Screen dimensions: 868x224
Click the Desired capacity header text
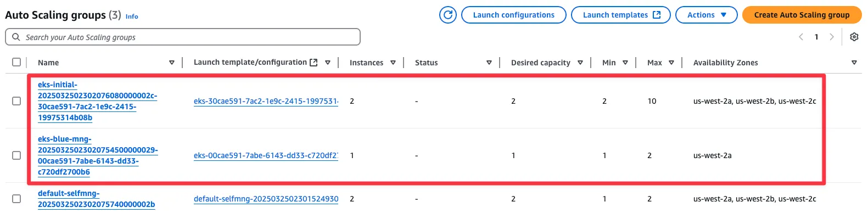pyautogui.click(x=540, y=63)
